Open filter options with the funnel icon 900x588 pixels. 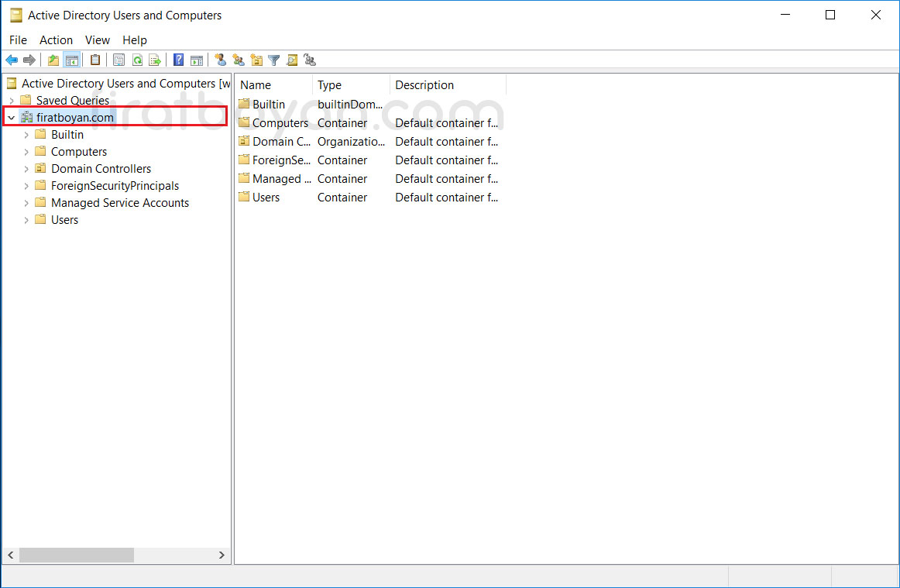[x=274, y=60]
